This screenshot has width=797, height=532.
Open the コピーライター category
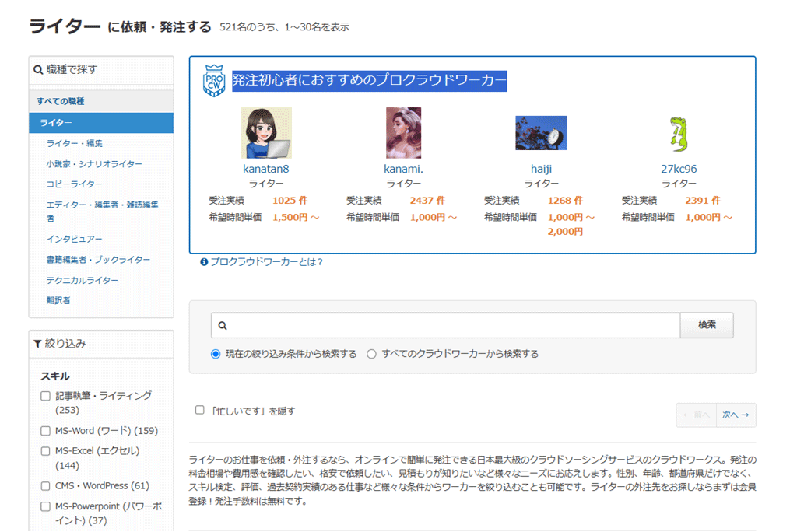tap(74, 184)
